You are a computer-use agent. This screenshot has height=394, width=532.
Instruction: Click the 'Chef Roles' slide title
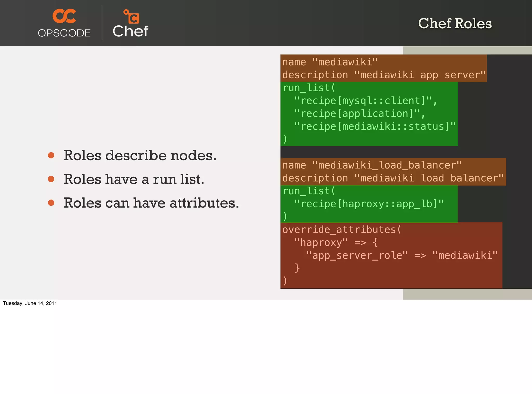point(455,23)
